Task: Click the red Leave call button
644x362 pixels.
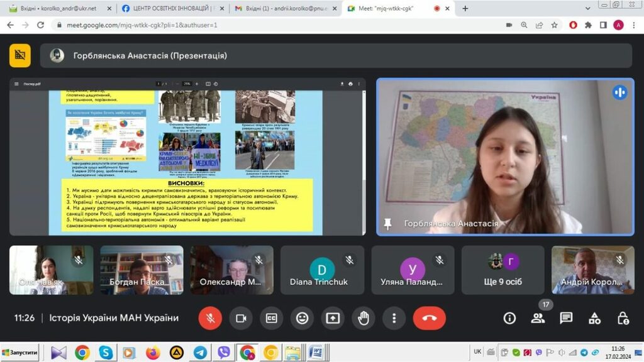Action: [429, 318]
